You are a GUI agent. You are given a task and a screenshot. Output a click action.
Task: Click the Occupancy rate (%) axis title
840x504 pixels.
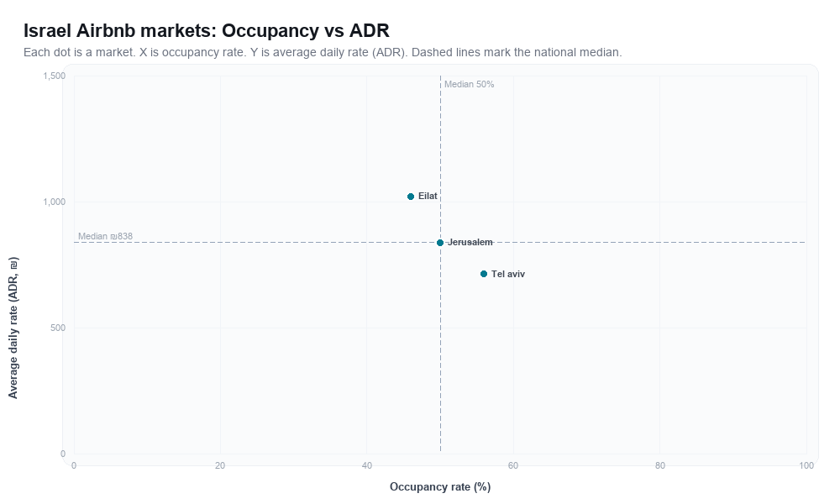440,487
